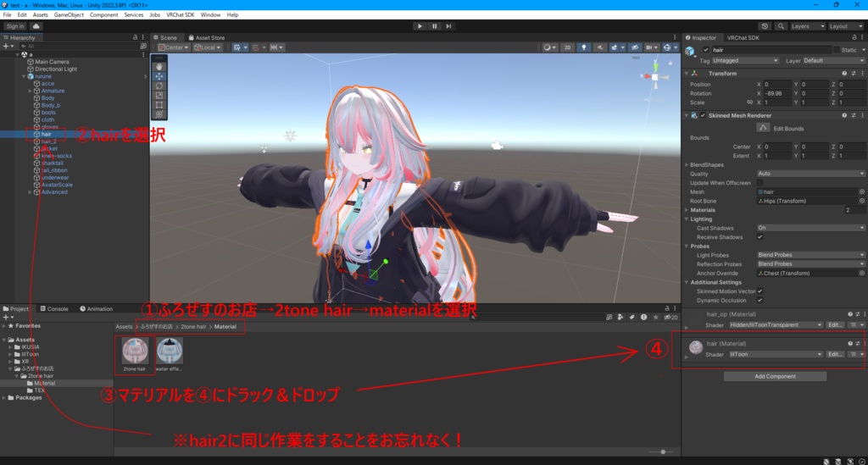Switch to Animation tab

97,309
